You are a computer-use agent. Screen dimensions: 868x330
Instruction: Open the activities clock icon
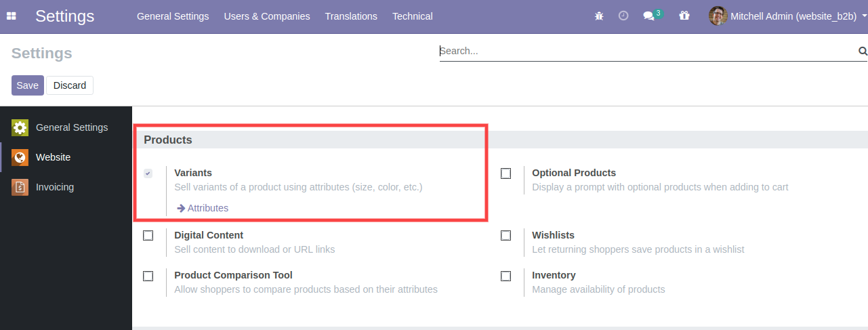coord(623,16)
